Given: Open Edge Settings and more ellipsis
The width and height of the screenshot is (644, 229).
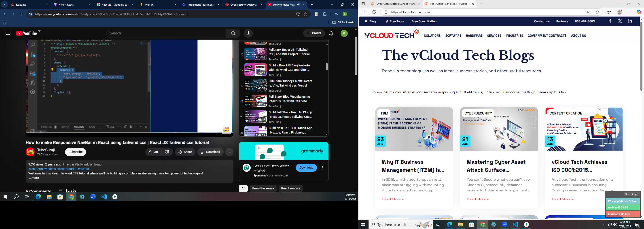Looking at the screenshot, I should (x=629, y=12).
